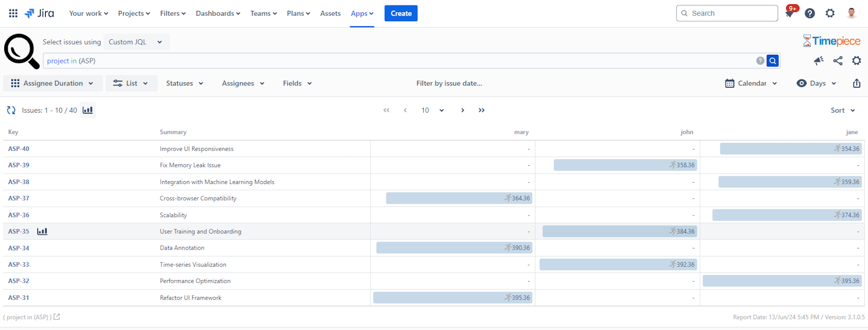This screenshot has width=868, height=330.
Task: Open the Your work menu
Action: 89,13
